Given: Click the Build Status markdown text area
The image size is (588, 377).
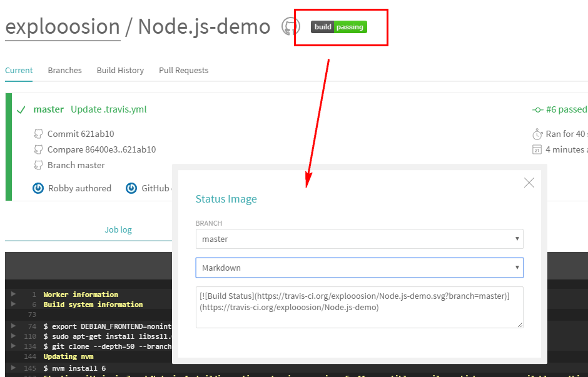Looking at the screenshot, I should 359,308.
